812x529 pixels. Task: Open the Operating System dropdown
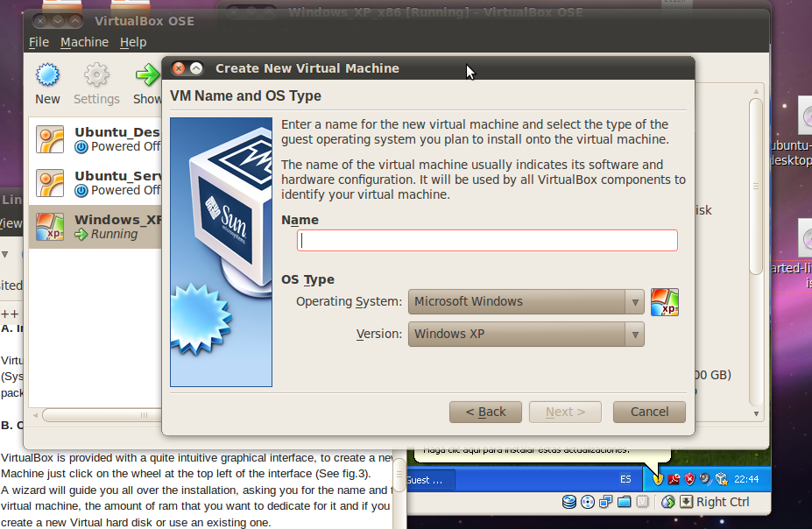[526, 302]
